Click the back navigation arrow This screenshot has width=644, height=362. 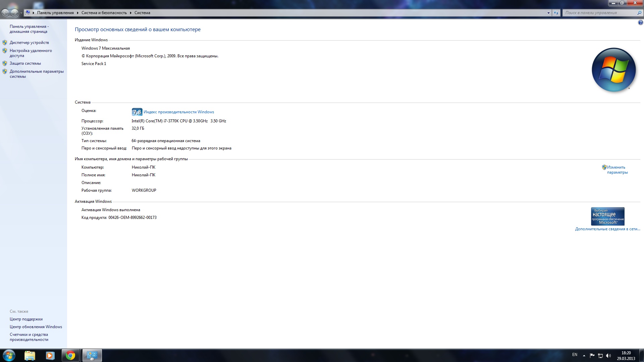pyautogui.click(x=5, y=13)
